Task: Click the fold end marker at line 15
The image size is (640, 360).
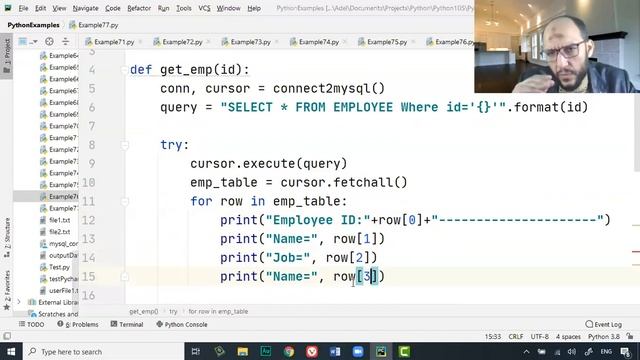Action: 124,276
